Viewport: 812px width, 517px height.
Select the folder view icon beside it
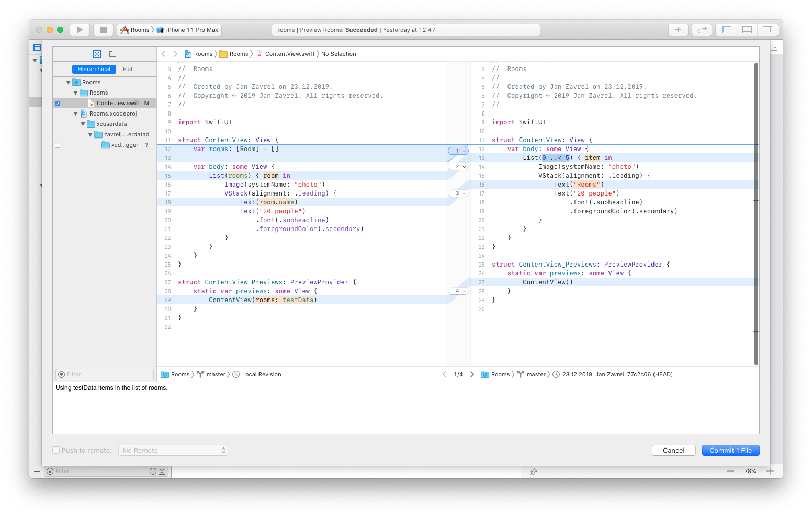[x=112, y=54]
